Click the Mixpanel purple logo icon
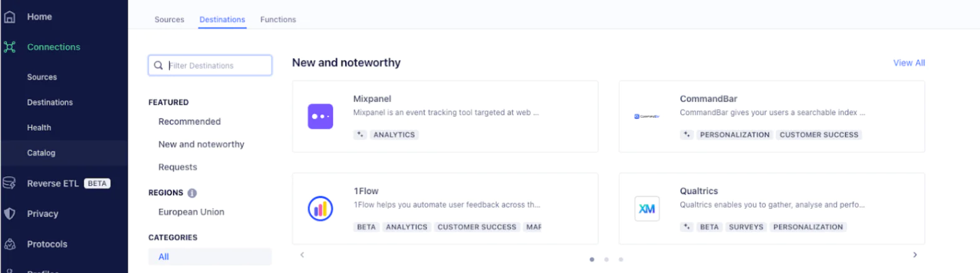Image resolution: width=980 pixels, height=273 pixels. pos(320,117)
